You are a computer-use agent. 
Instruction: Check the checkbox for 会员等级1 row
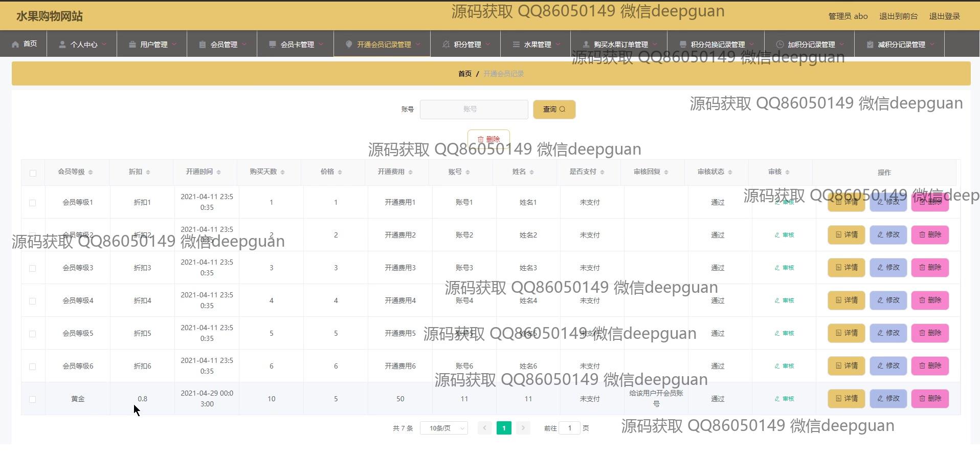tap(33, 203)
